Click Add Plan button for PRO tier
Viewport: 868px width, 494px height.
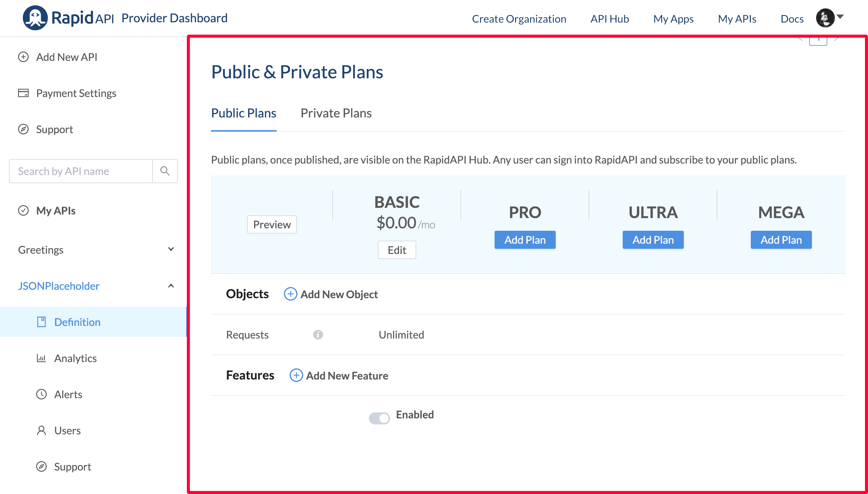(525, 239)
